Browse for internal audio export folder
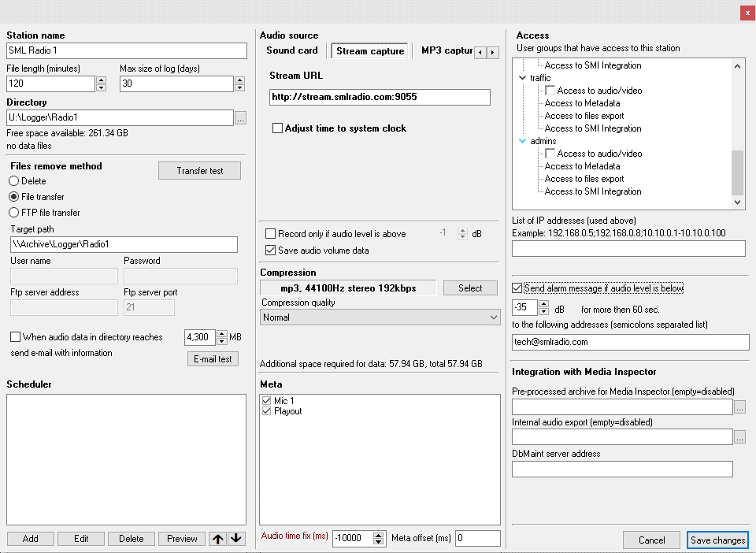Image resolution: width=756 pixels, height=553 pixels. pyautogui.click(x=739, y=437)
